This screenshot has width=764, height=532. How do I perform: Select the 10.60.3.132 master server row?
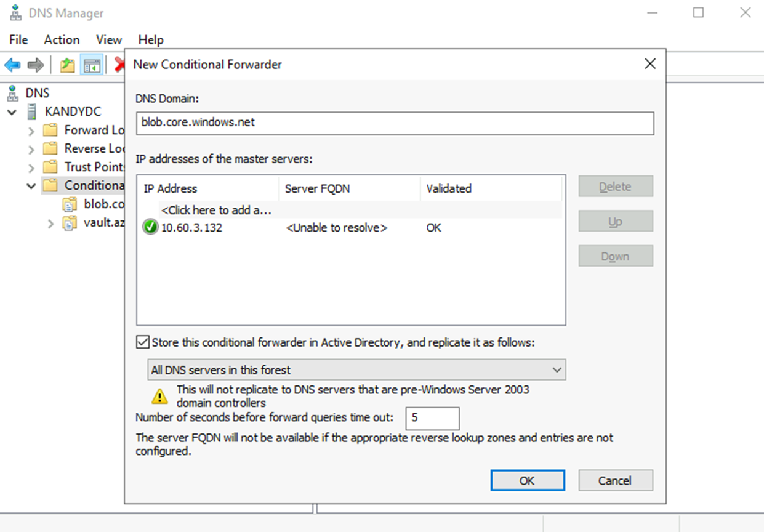click(192, 228)
